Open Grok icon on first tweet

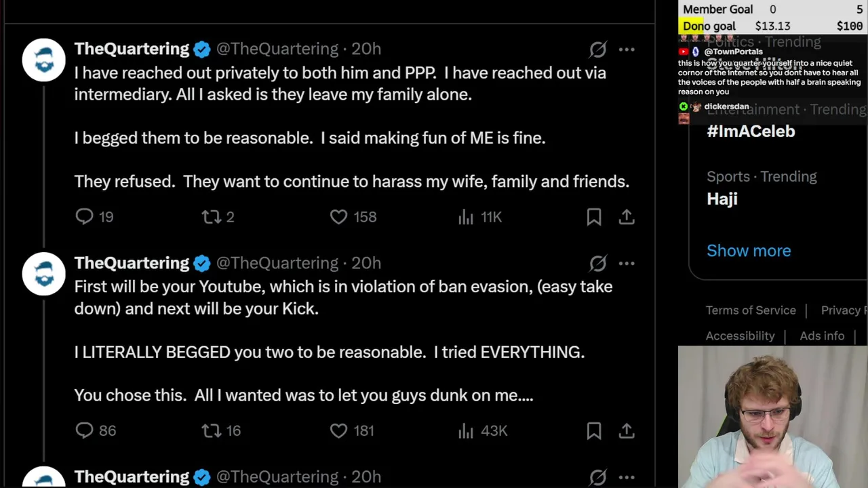tap(597, 49)
